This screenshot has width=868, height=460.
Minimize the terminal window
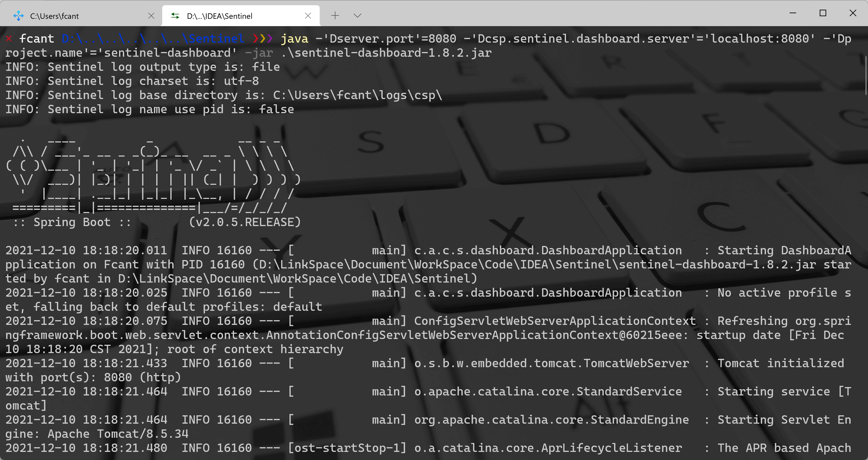[793, 13]
